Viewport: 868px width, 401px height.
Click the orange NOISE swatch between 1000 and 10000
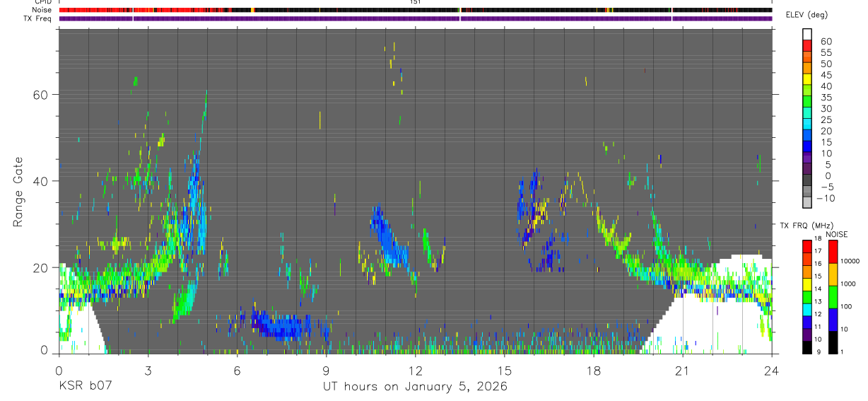(x=833, y=274)
